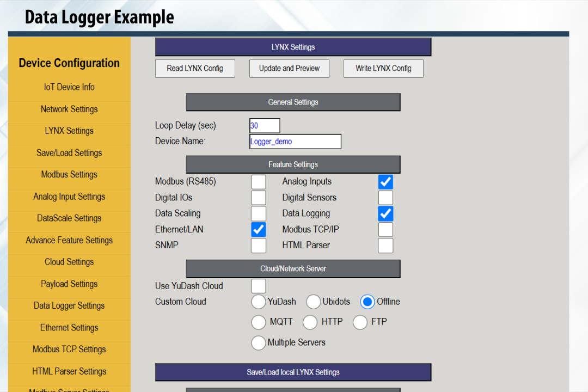
Task: Disable the Data Logging checkbox
Action: point(385,213)
